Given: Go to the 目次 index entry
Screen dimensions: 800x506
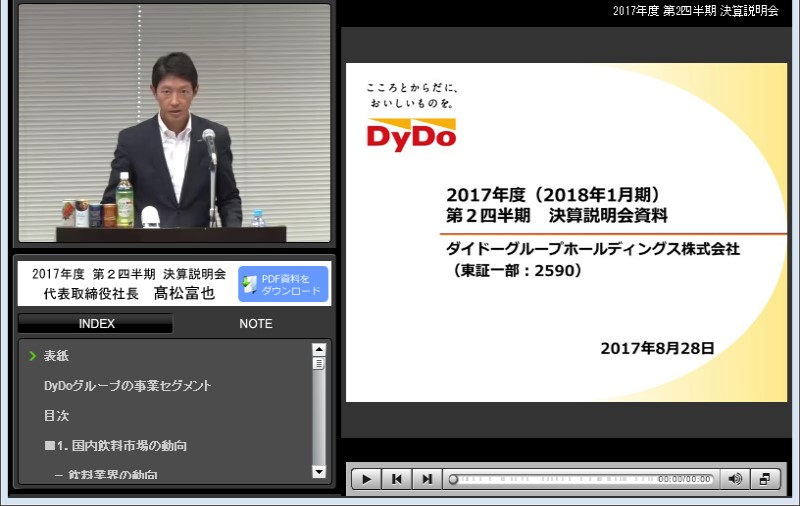Looking at the screenshot, I should point(56,416).
